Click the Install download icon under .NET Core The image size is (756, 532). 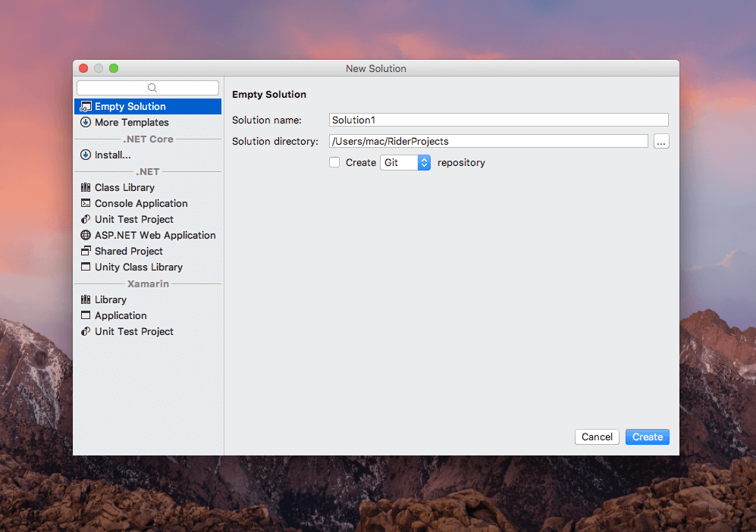86,155
